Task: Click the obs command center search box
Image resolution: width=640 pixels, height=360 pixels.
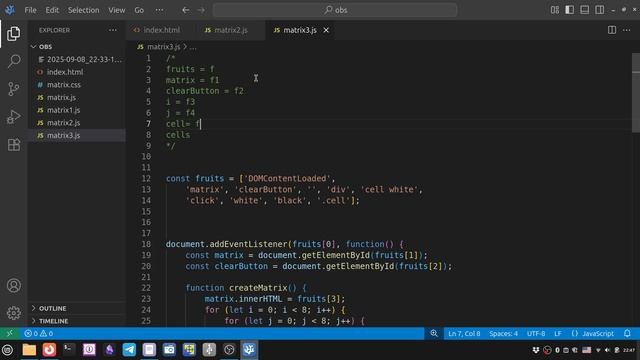Action: 335,10
